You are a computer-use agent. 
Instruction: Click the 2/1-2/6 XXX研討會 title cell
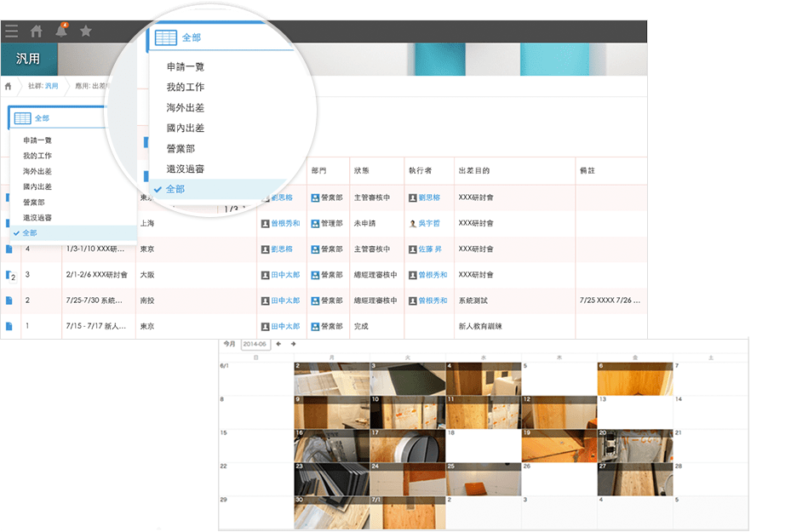click(x=97, y=275)
